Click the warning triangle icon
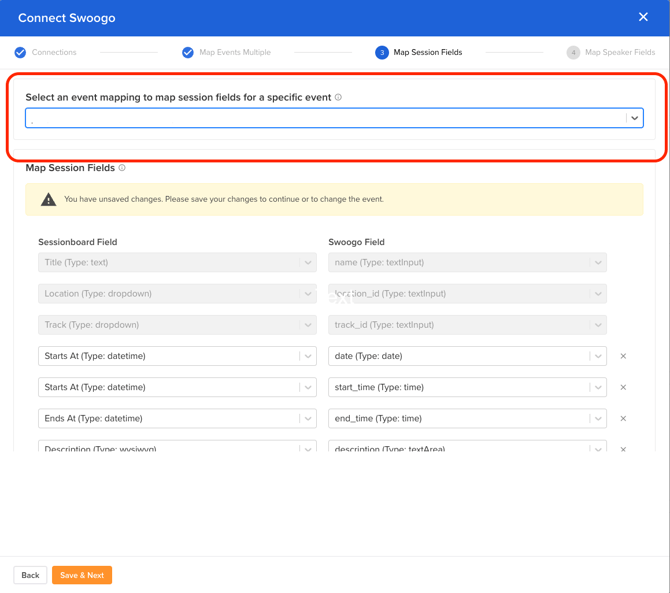The height and width of the screenshot is (593, 670). tap(48, 200)
